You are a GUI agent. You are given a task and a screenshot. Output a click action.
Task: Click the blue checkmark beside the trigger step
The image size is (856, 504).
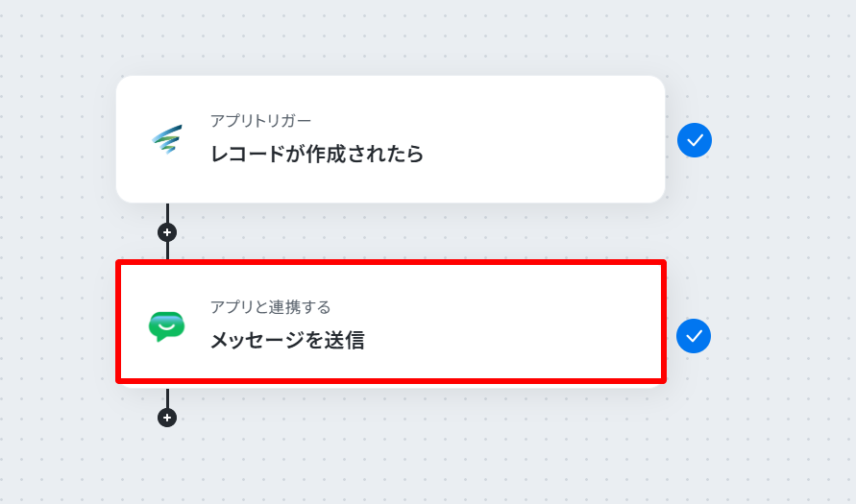[695, 140]
